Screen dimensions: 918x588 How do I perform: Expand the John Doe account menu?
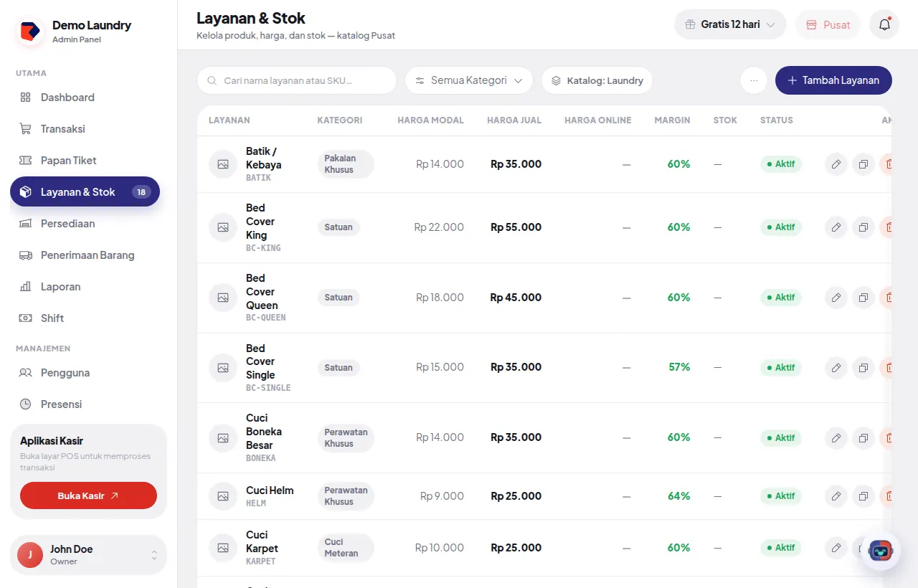click(88, 555)
